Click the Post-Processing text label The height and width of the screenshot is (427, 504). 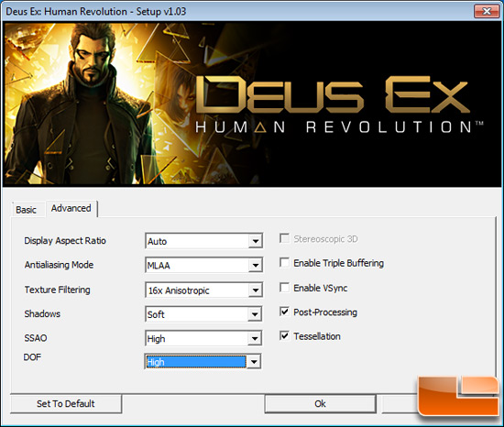tap(325, 312)
